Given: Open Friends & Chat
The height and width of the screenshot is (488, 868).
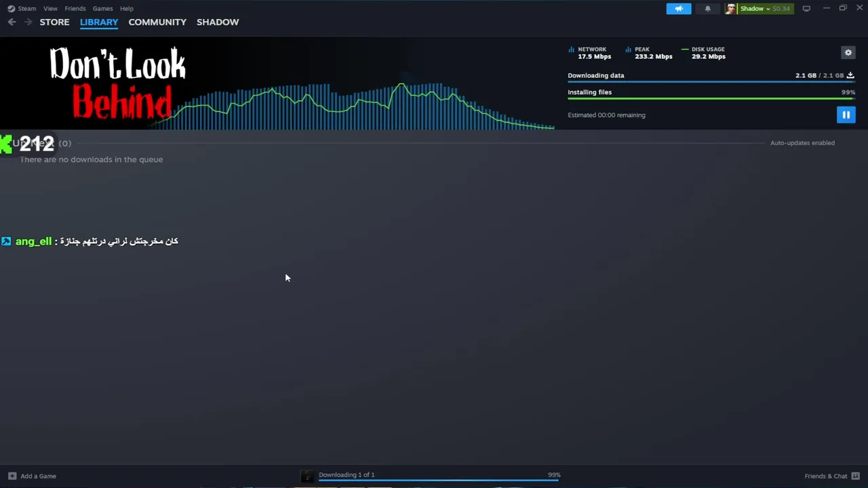Looking at the screenshot, I should pos(826,476).
